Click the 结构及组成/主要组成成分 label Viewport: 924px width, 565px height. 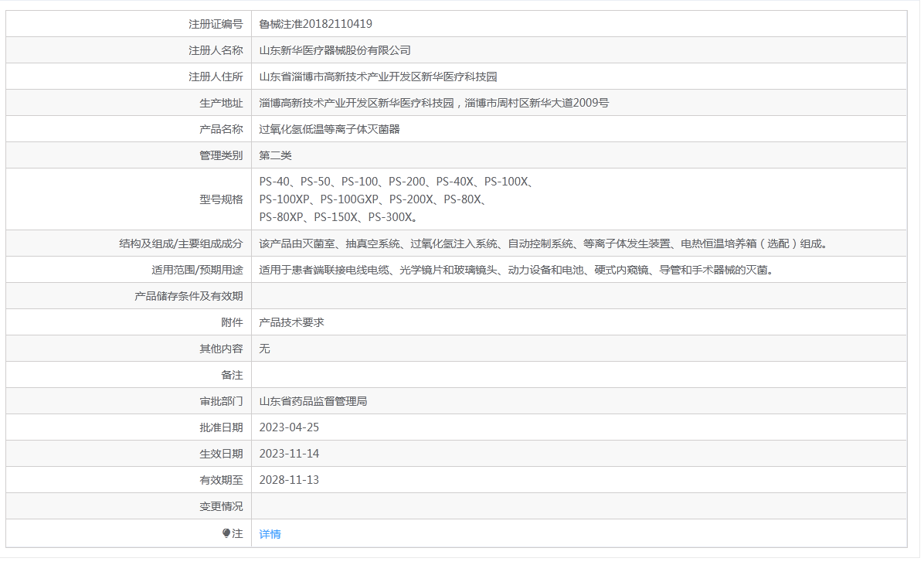[181, 243]
